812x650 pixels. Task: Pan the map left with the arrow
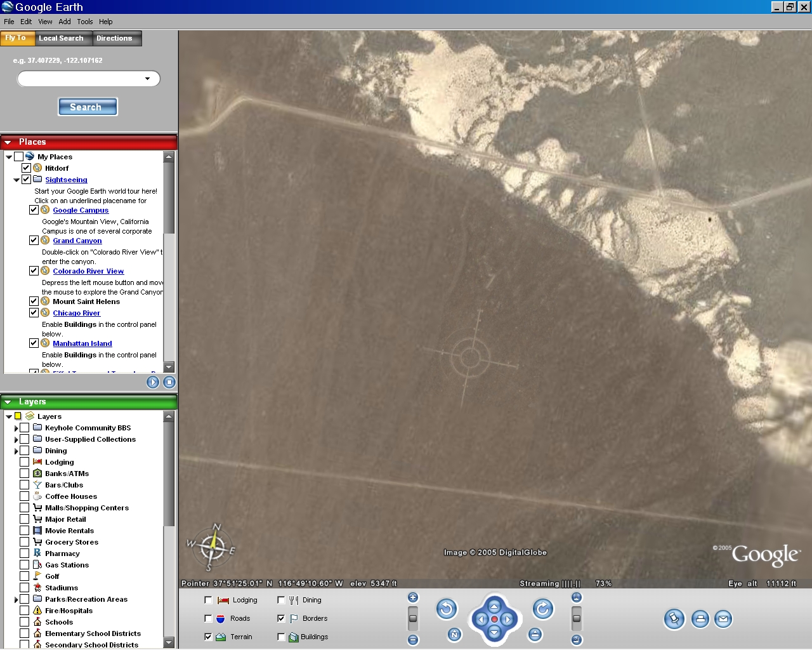point(481,620)
